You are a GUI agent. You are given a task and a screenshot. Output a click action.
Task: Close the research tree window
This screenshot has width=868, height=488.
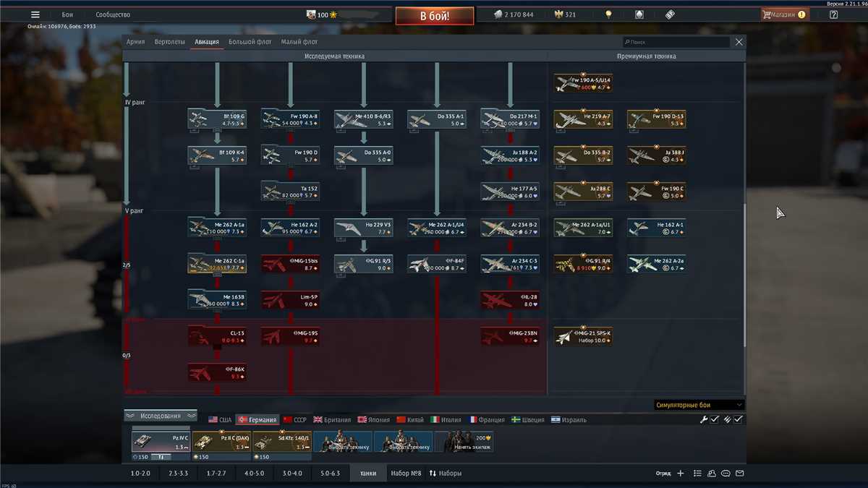point(739,42)
